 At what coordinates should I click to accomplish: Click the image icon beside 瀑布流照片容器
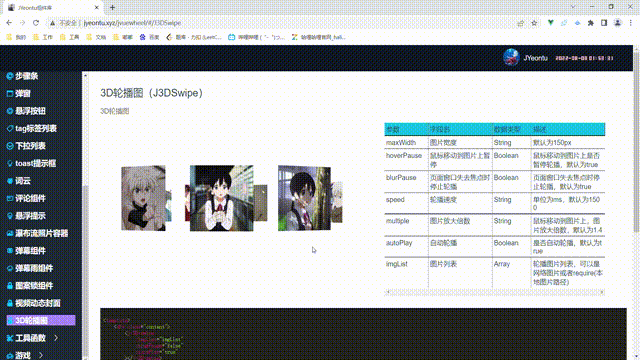[x=10, y=233]
